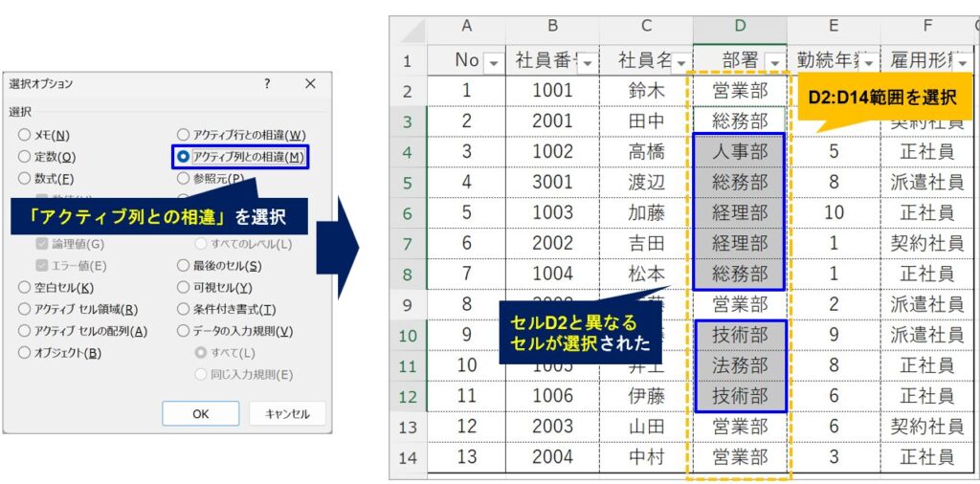Select the 空白セル radio option
Viewport: 980px width, 484px height.
[x=24, y=287]
